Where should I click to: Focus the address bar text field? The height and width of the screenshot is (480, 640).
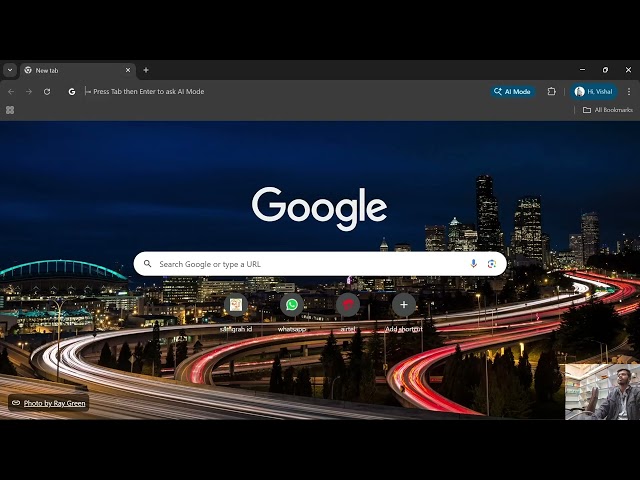pos(282,92)
